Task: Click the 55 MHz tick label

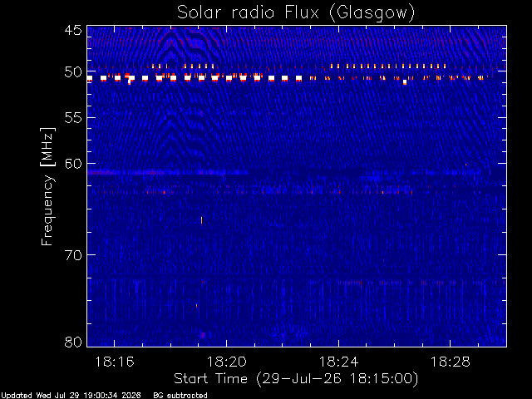Action: [73, 118]
